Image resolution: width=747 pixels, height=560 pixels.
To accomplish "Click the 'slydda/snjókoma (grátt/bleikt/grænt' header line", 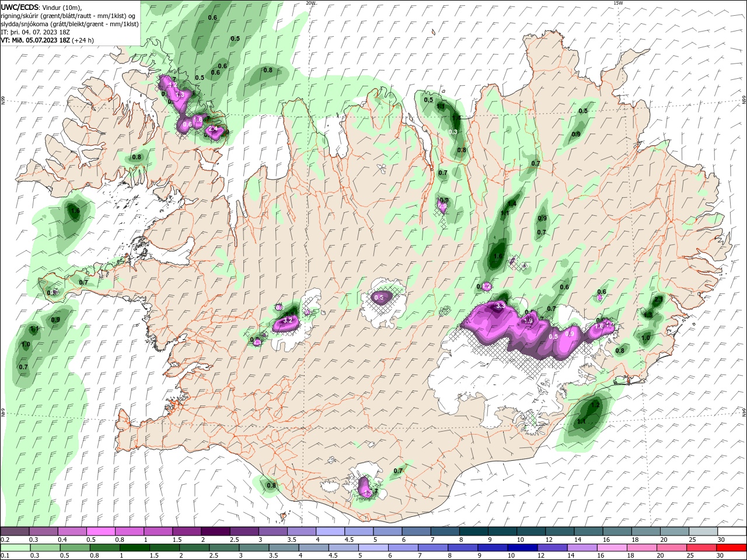I will click(x=69, y=24).
